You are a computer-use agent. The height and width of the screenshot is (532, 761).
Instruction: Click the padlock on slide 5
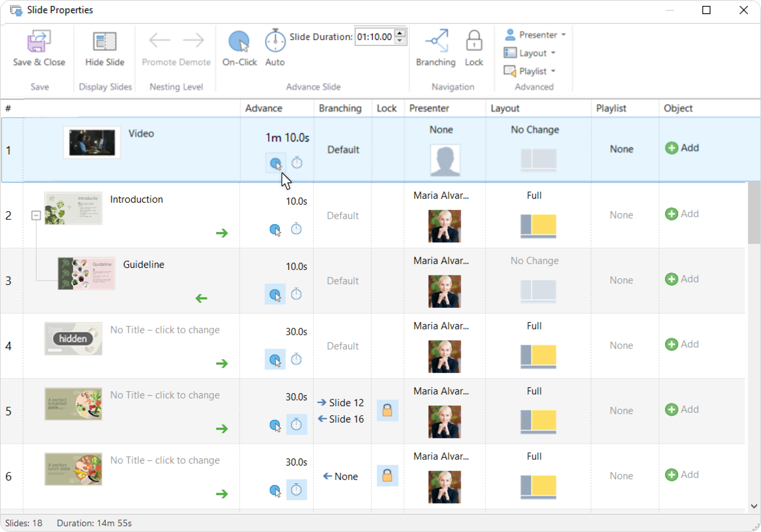387,410
